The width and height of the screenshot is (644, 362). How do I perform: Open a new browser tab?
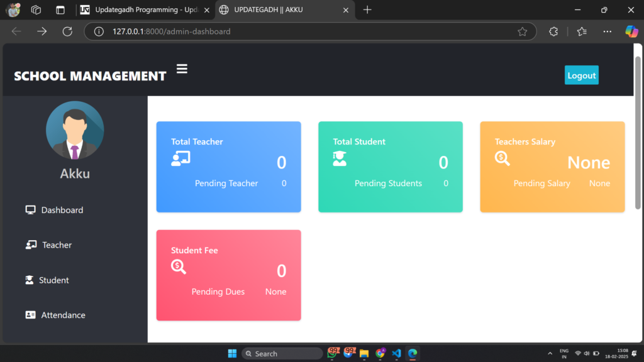click(367, 10)
